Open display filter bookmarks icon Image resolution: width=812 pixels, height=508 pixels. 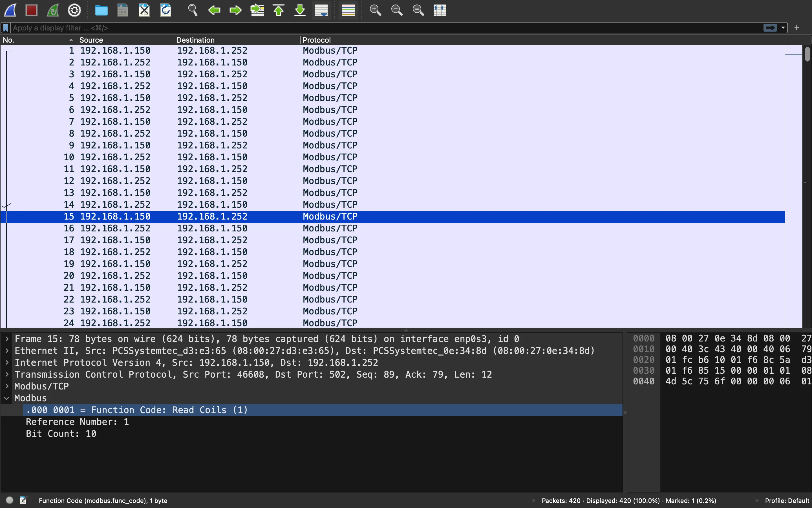[x=6, y=28]
